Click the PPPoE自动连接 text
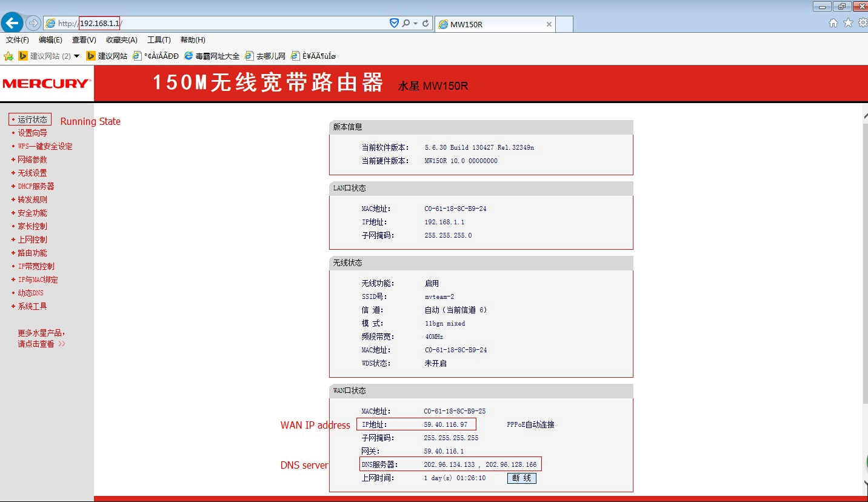 point(530,424)
